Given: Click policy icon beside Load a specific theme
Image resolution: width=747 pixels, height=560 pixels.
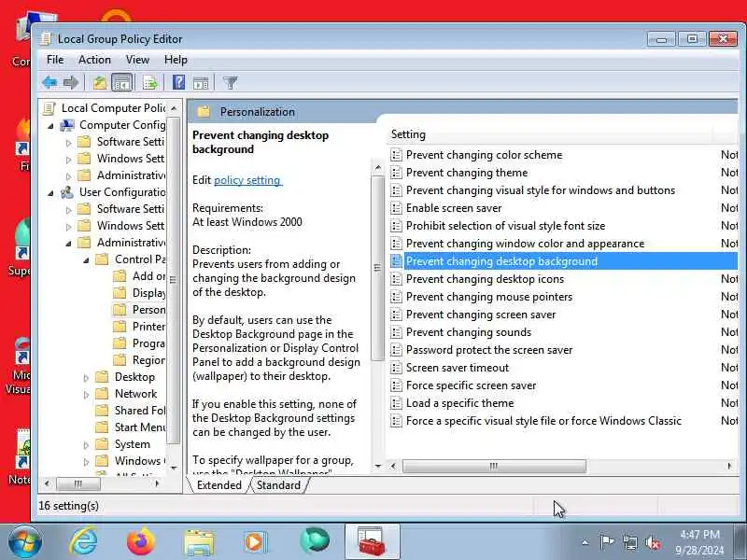Looking at the screenshot, I should 396,403.
